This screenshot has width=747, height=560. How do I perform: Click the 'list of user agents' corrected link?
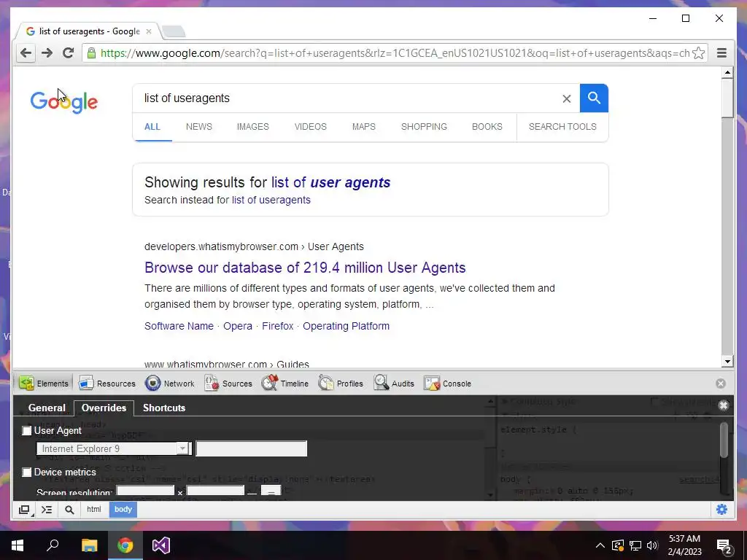(x=330, y=182)
